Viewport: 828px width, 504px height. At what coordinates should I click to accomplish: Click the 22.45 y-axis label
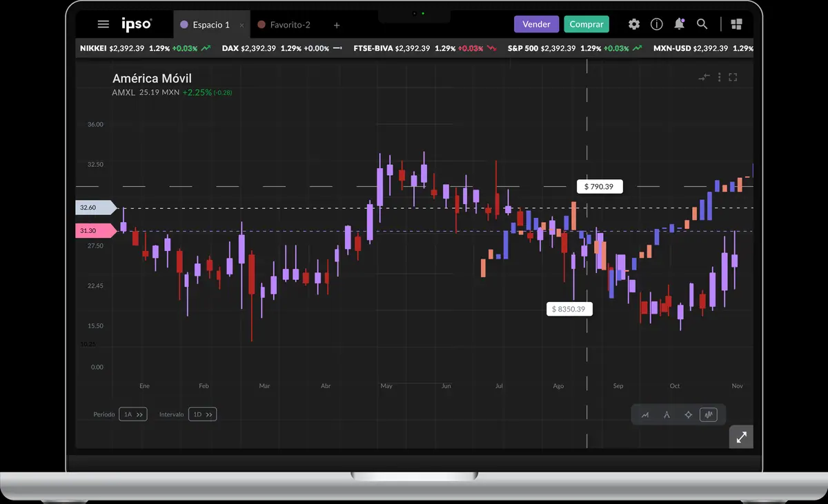coord(95,286)
